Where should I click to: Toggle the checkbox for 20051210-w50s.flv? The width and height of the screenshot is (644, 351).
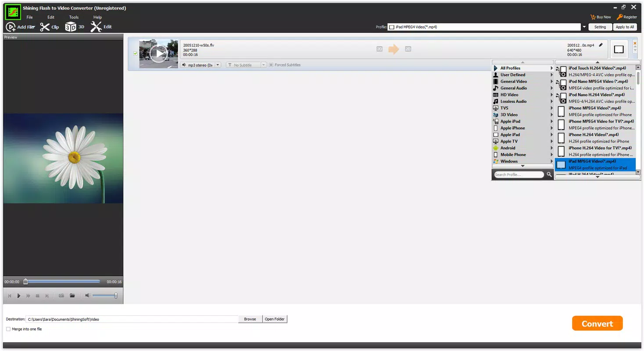coord(135,54)
